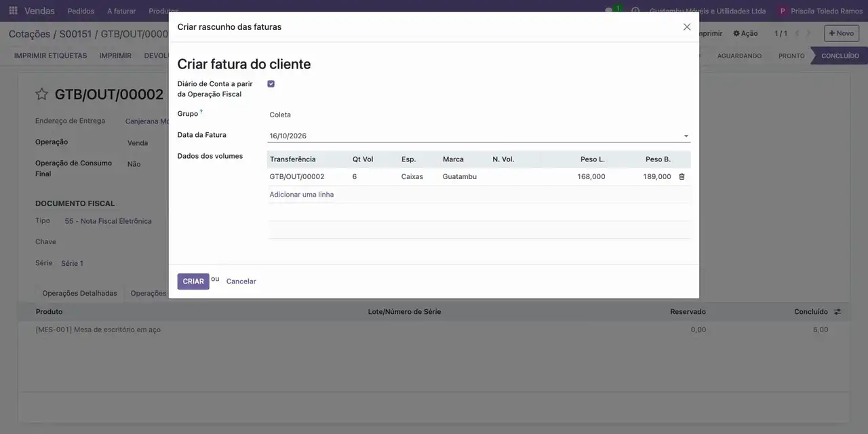This screenshot has height=434, width=868.
Task: Click the Concluído quantity 6,00
Action: pyautogui.click(x=821, y=330)
